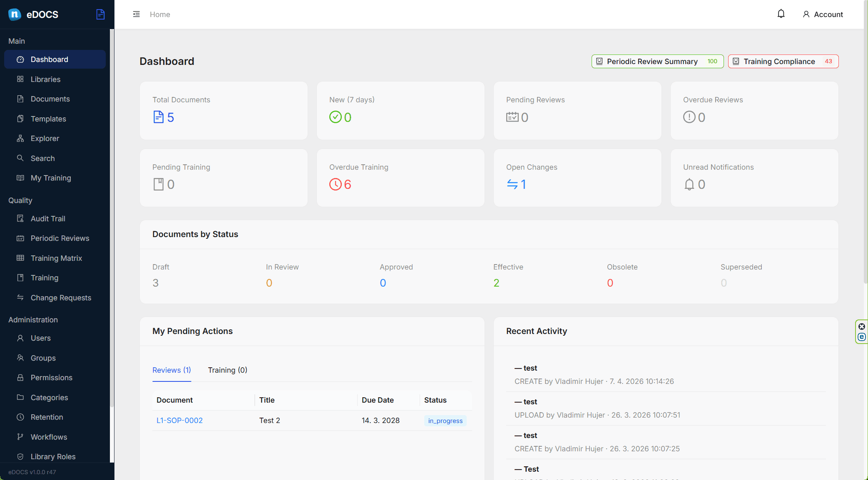This screenshot has width=868, height=480.
Task: Click the Unread Notifications bell icon
Action: click(x=689, y=184)
